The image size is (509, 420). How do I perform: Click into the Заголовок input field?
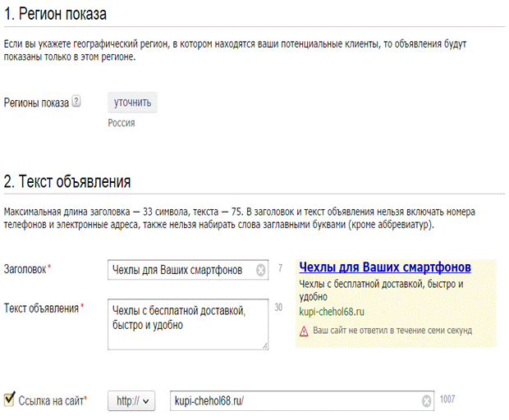[188, 270]
